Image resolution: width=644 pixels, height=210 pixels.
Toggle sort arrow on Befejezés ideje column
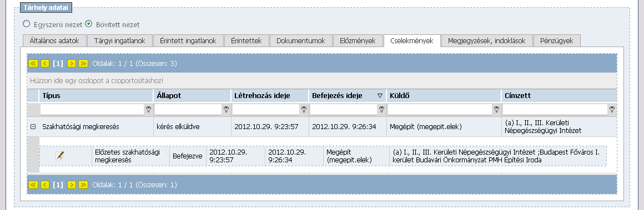(380, 95)
